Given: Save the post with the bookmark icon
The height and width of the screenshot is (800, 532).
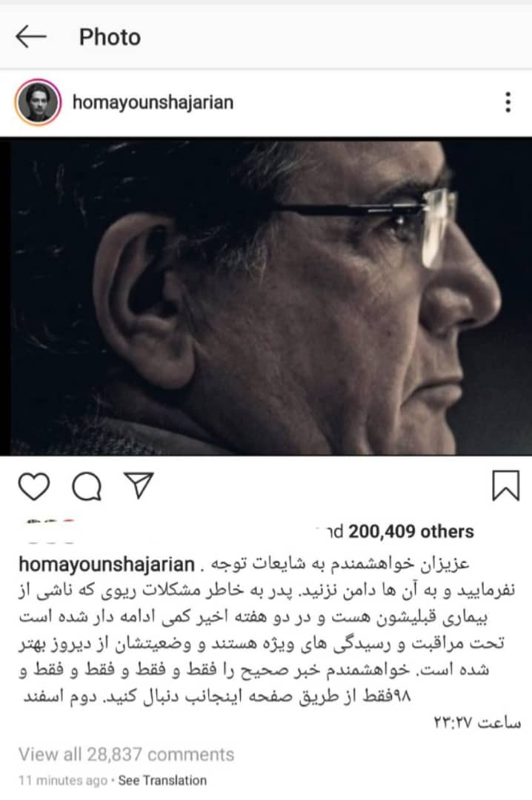Looking at the screenshot, I should (x=505, y=486).
